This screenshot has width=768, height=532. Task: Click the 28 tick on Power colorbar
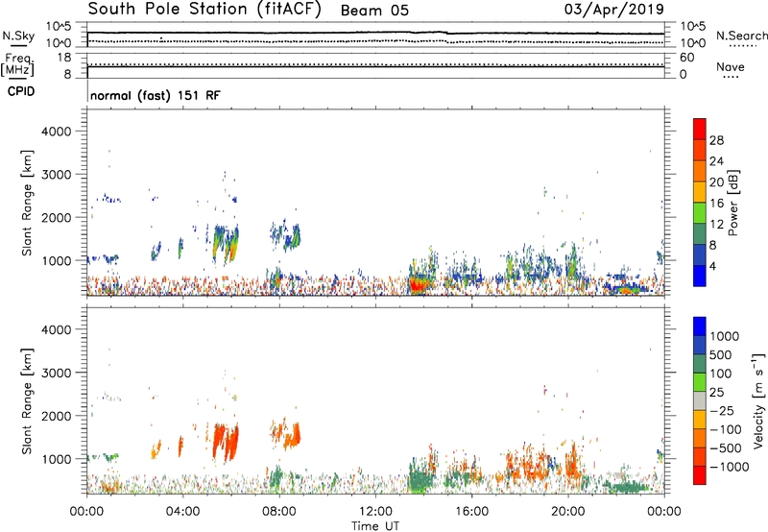tap(716, 140)
